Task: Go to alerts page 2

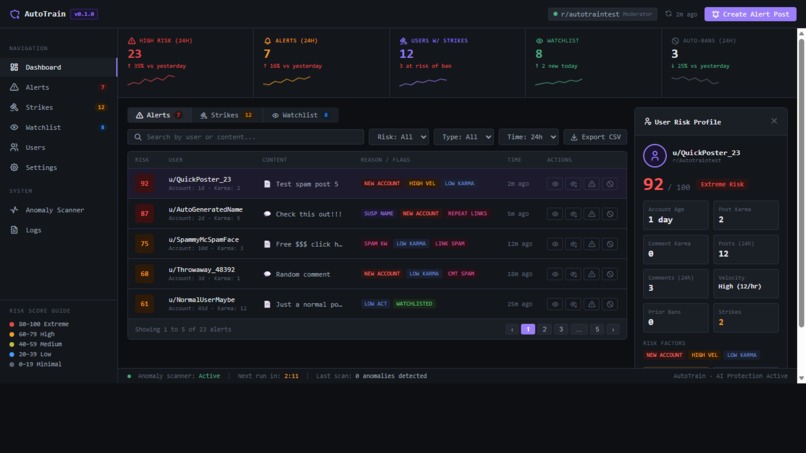Action: pos(544,329)
